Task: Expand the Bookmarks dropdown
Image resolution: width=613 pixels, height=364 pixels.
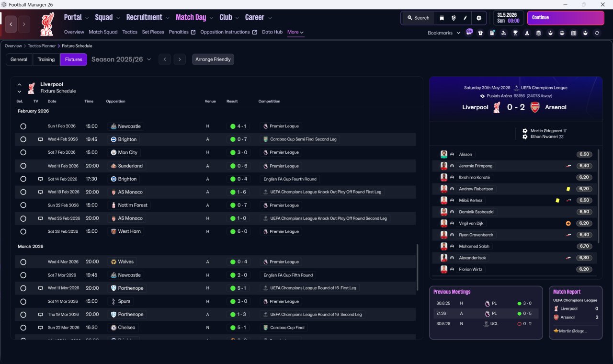Action: [x=444, y=33]
